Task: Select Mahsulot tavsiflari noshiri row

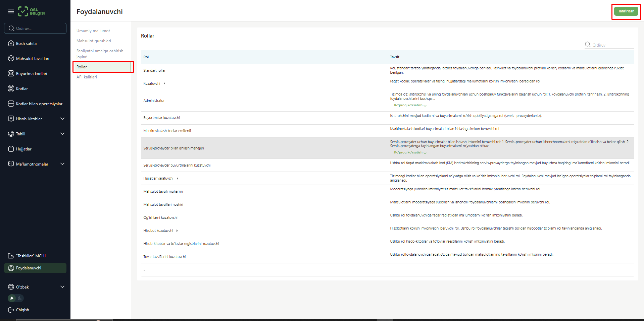Action: click(387, 204)
